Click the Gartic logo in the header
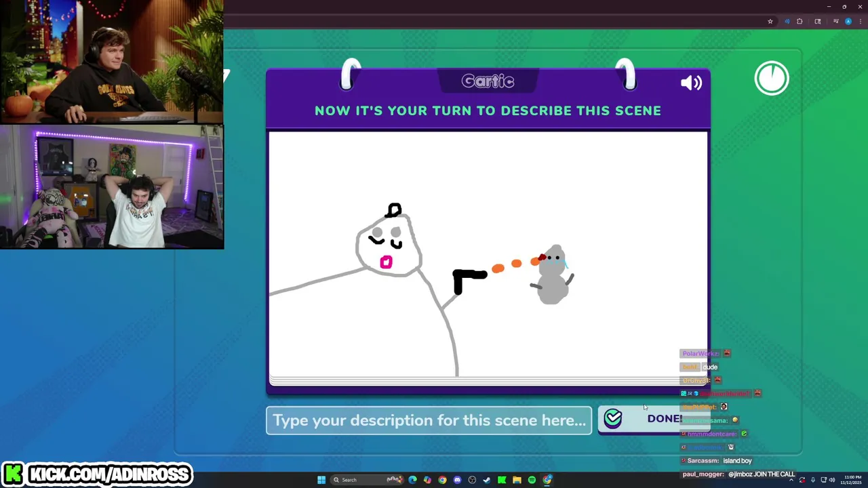The image size is (868, 488). coord(488,81)
